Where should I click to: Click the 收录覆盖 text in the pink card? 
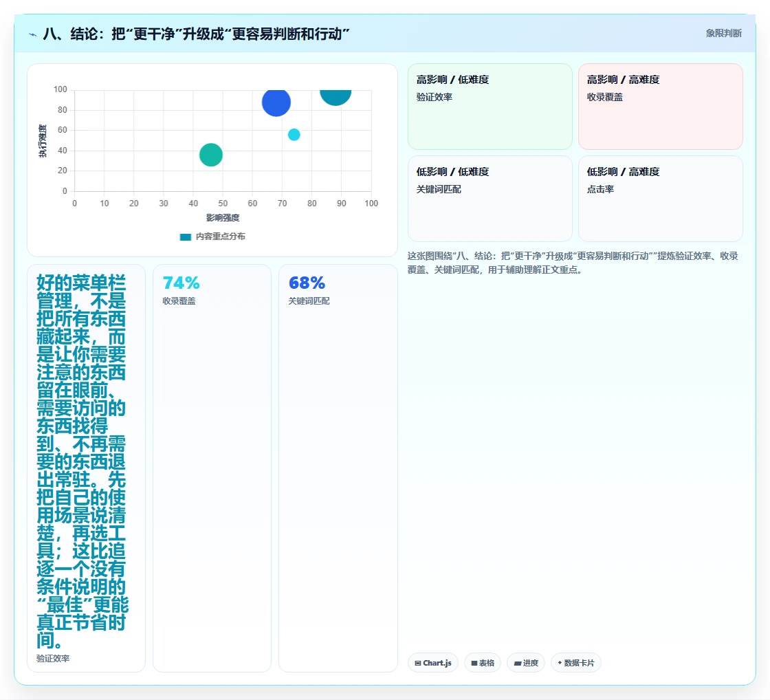coord(604,97)
